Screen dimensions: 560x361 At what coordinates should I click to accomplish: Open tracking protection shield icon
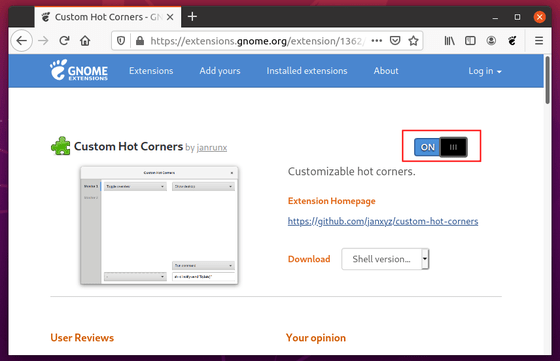(121, 41)
